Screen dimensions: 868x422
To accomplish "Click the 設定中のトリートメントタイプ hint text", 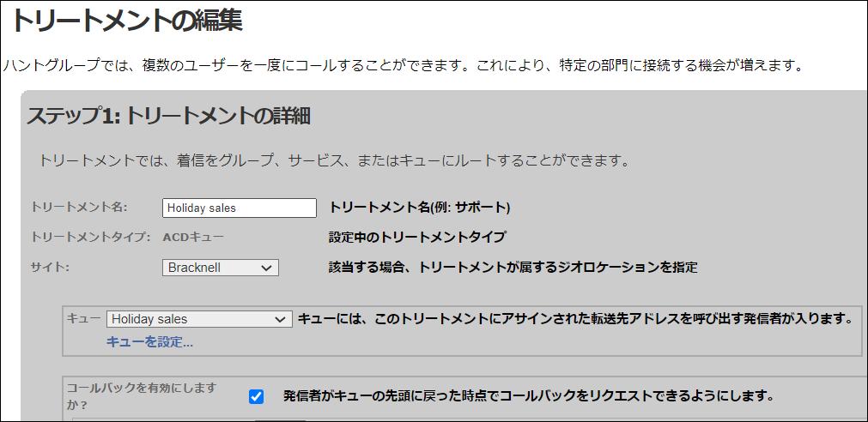I will tap(417, 238).
